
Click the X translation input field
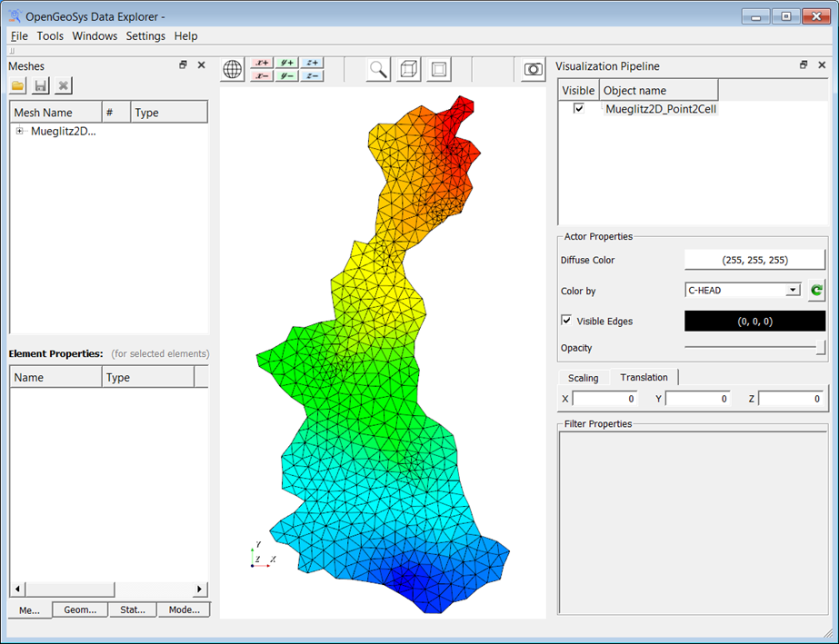click(604, 399)
